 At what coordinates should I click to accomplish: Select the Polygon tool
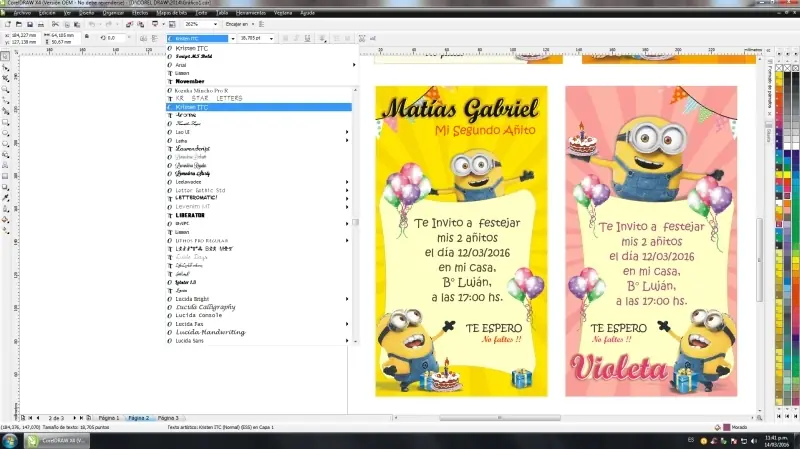[x=6, y=144]
